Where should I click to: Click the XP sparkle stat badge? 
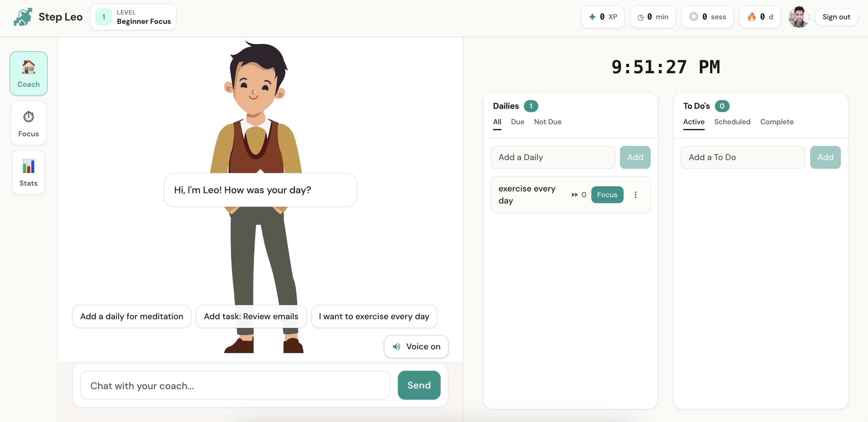tap(602, 17)
